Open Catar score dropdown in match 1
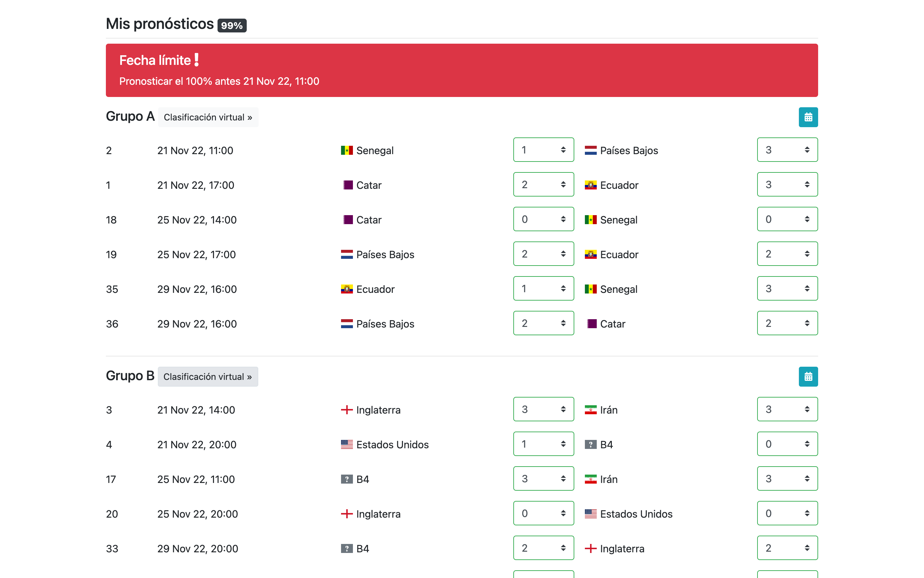The height and width of the screenshot is (578, 924). pyautogui.click(x=543, y=184)
